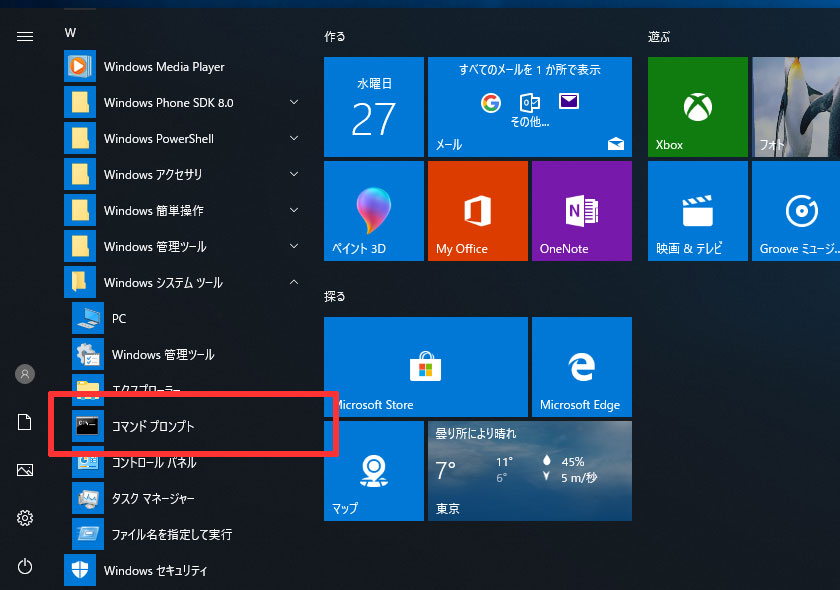Open the ペイント 3D tile
Image resolution: width=840 pixels, height=590 pixels.
(x=374, y=211)
